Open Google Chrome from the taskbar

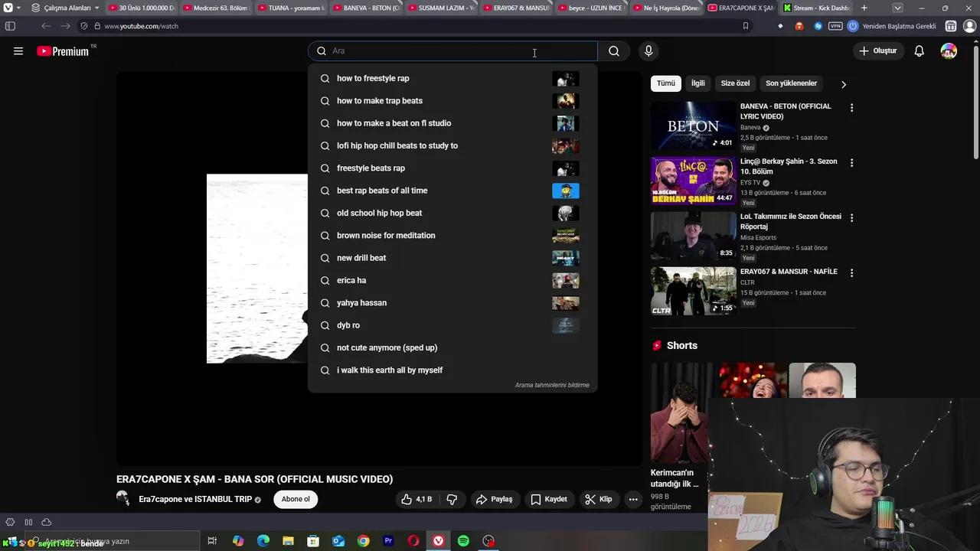click(x=363, y=541)
